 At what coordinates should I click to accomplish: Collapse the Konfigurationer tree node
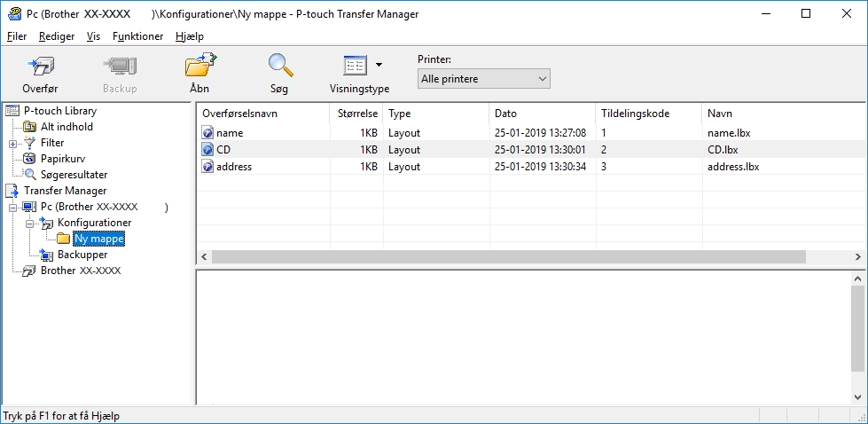click(29, 223)
